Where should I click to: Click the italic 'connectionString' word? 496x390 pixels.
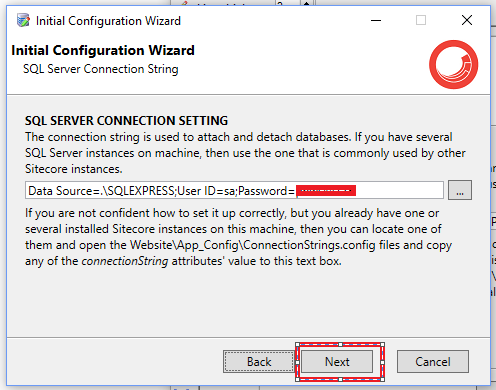coord(125,261)
